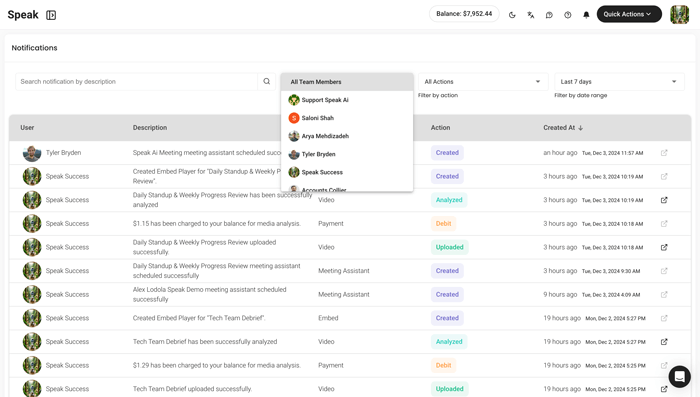Image resolution: width=700 pixels, height=397 pixels.
Task: Open link icon for Daily Standup meeting assistant row
Action: pos(664,271)
